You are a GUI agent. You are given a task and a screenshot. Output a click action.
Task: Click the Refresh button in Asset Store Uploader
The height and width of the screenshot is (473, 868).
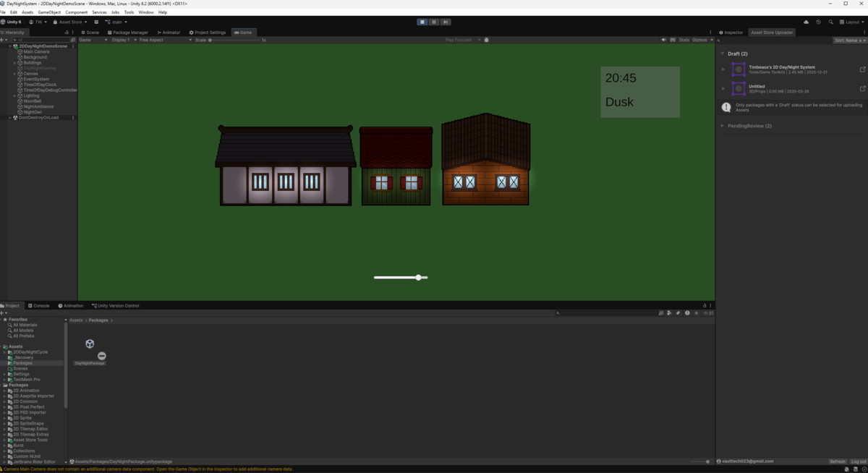click(x=838, y=461)
